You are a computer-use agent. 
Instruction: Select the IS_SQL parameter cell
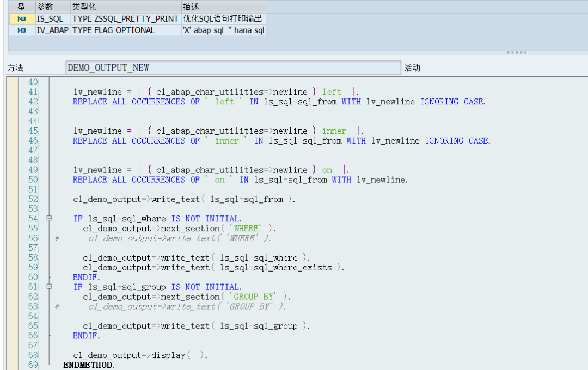click(53, 18)
